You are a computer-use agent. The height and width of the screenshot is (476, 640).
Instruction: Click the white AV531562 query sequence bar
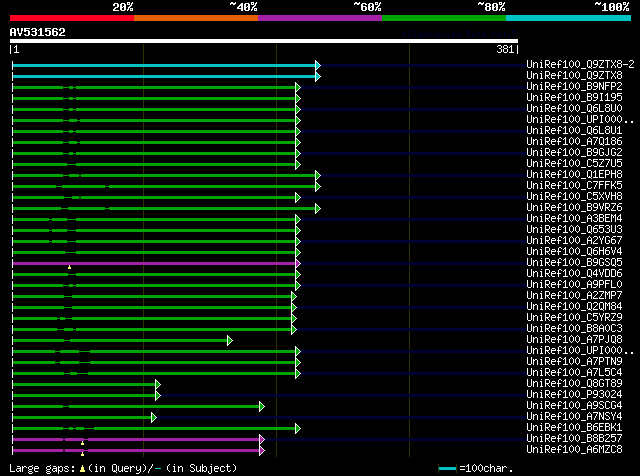coord(264,41)
